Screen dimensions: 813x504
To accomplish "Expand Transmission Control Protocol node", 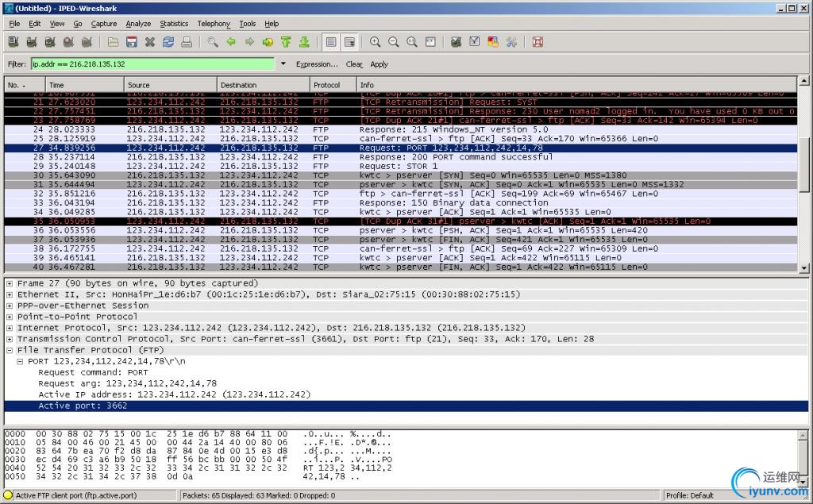I will click(10, 339).
